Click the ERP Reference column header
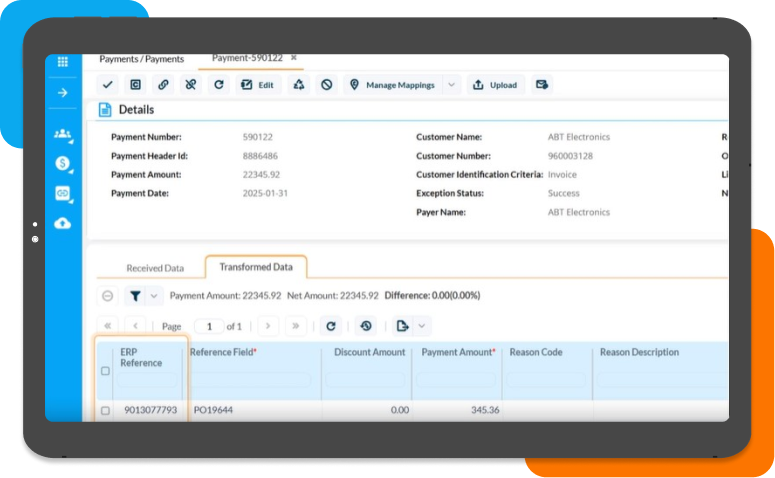The width and height of the screenshot is (775, 478). [141, 357]
